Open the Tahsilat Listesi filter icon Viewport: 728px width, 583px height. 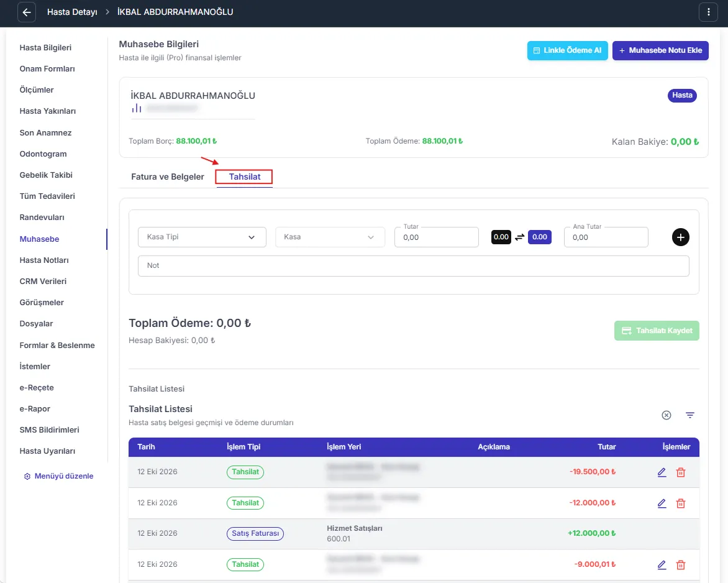[690, 415]
